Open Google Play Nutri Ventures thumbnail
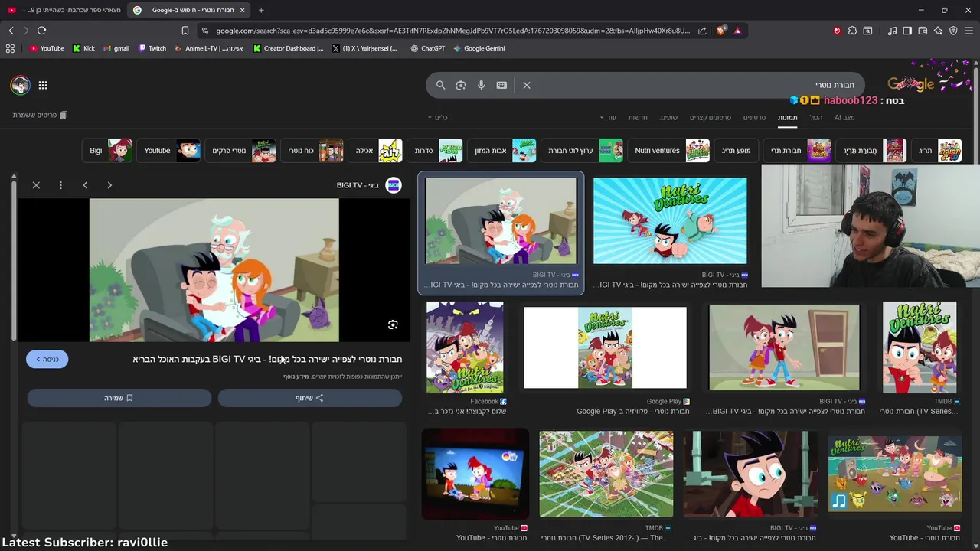Screen dimensions: 980x551 click(605, 348)
